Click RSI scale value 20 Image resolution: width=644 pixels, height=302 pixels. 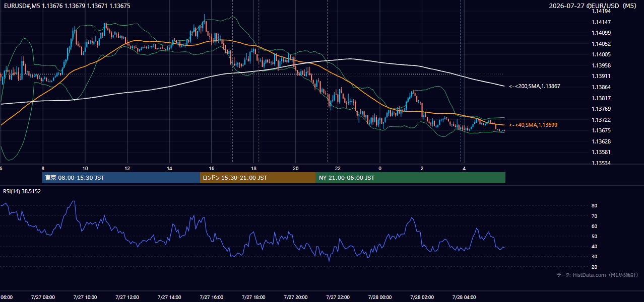pyautogui.click(x=594, y=267)
